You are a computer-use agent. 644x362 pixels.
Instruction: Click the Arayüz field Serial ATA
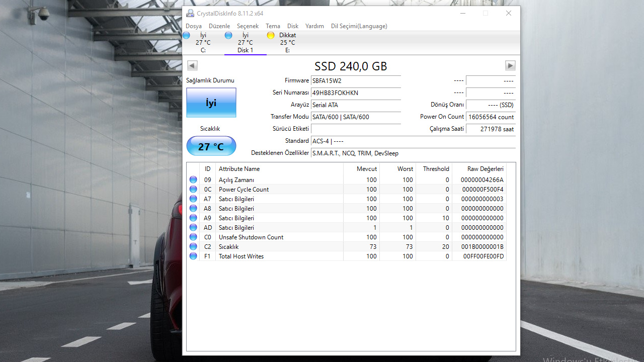(x=356, y=105)
